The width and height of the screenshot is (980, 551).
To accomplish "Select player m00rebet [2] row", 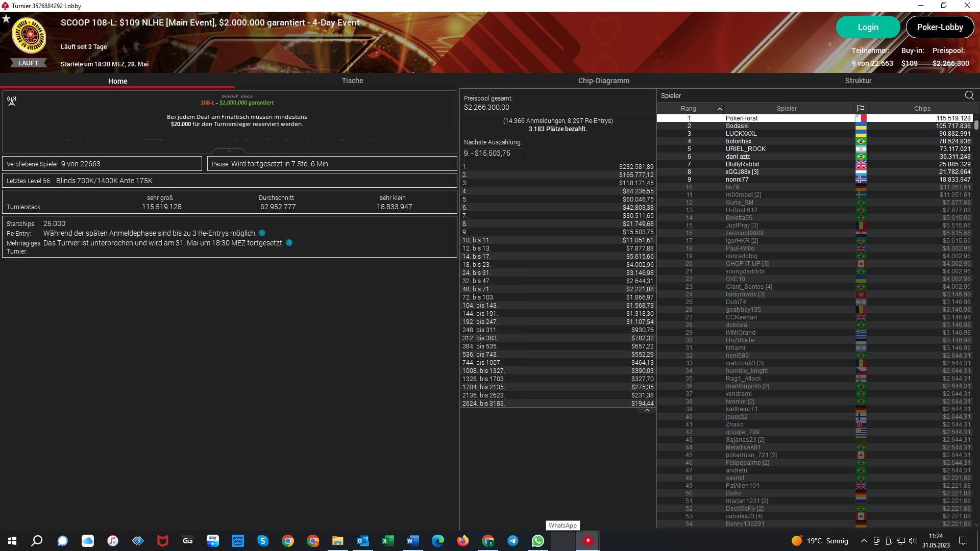I will pyautogui.click(x=815, y=195).
